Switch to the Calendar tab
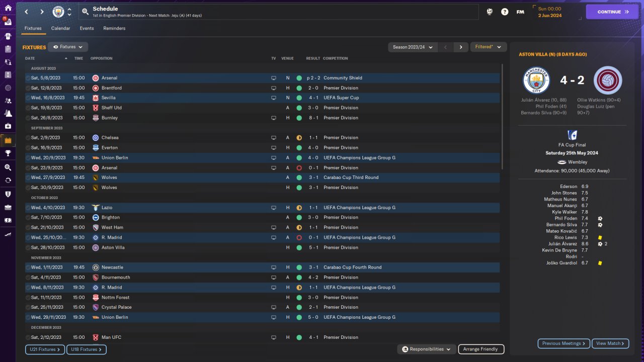644x362 pixels. 60,28
